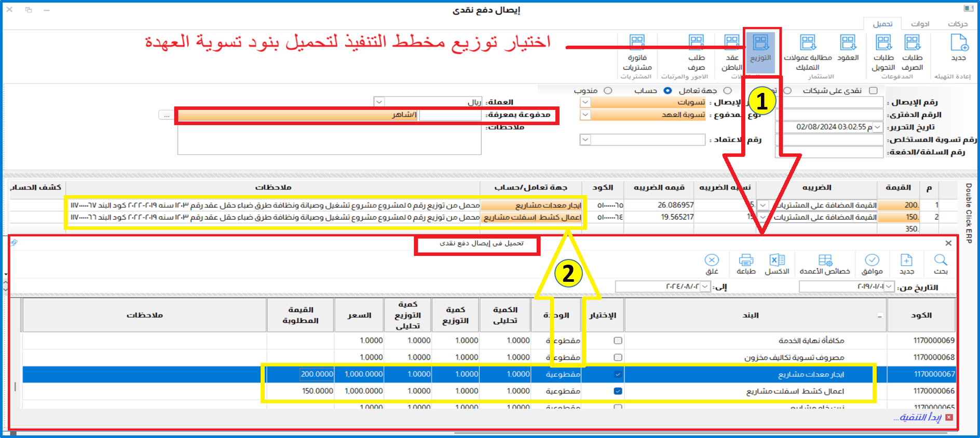Uncheck the اعمال كشط اسفلت مشاريع checkbox
Viewport: 980px width, 438px height.
618,391
